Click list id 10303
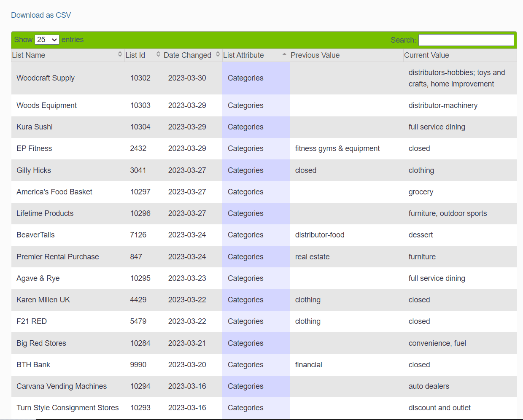 coord(140,105)
